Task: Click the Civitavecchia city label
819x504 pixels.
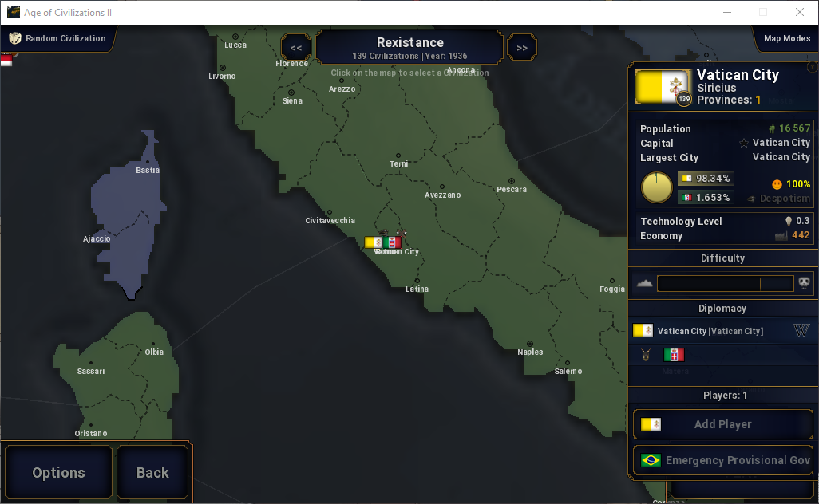Action: click(330, 221)
